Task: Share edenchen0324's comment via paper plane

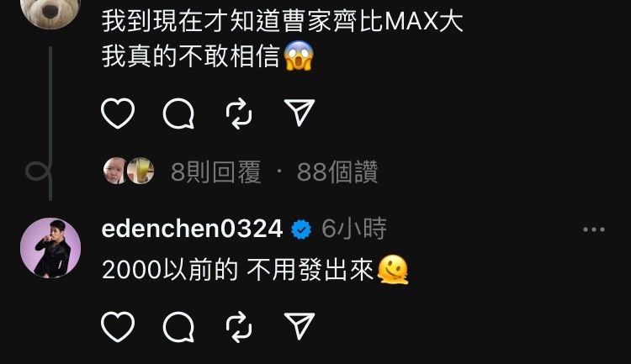Action: click(300, 326)
